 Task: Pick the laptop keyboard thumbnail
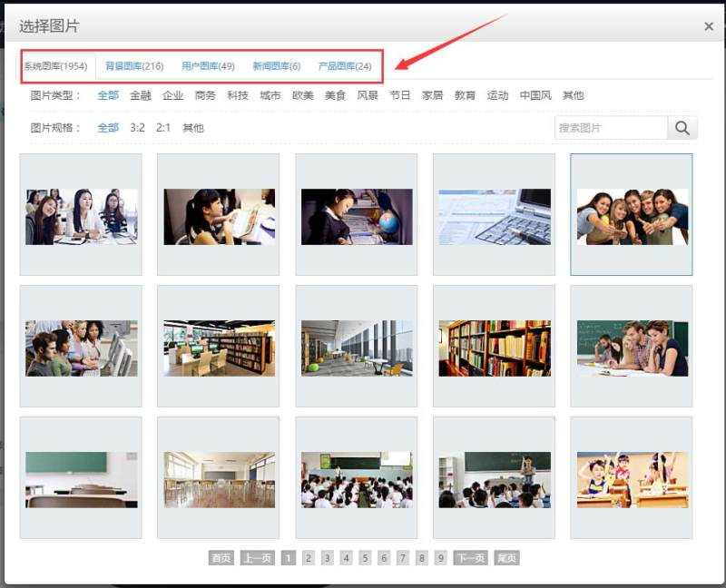pos(494,216)
